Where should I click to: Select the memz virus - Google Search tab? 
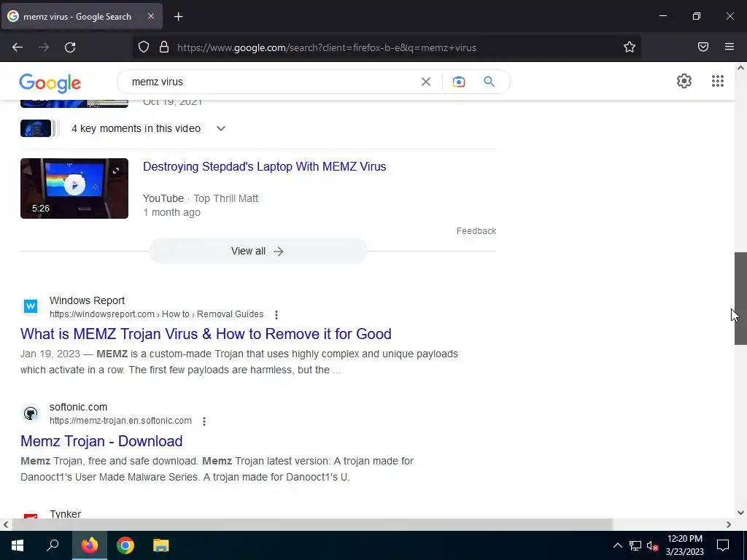coord(82,16)
